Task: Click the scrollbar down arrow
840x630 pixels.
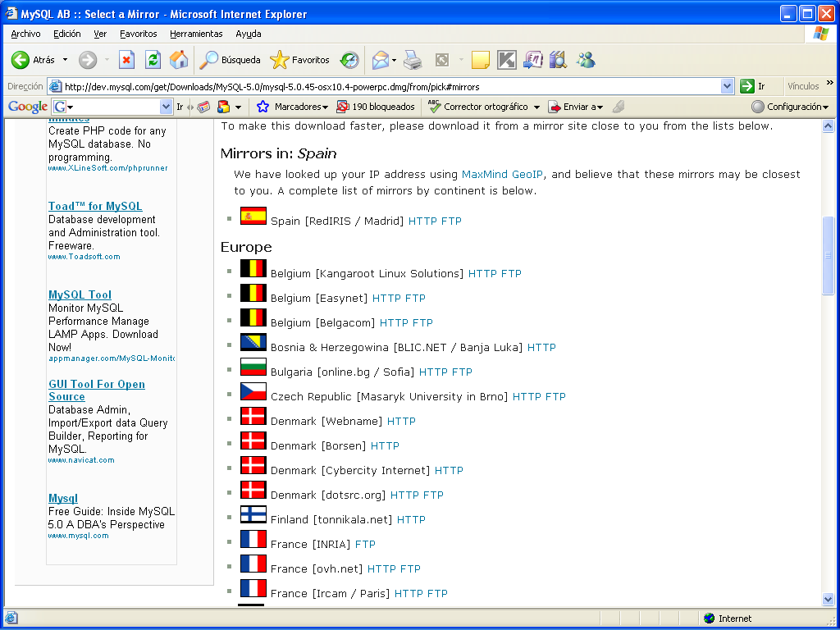Action: pos(828,599)
